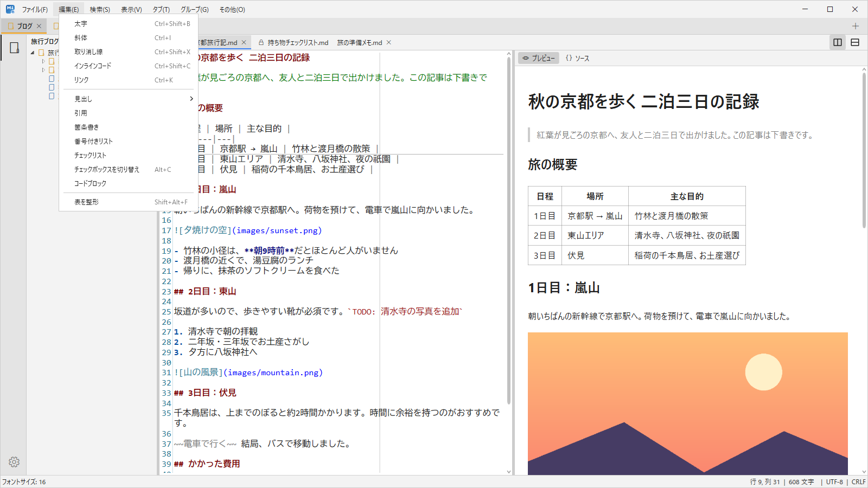Screen dimensions: 868x488
Task: Click the preview pane scrollbar thumb
Action: pos(864,151)
